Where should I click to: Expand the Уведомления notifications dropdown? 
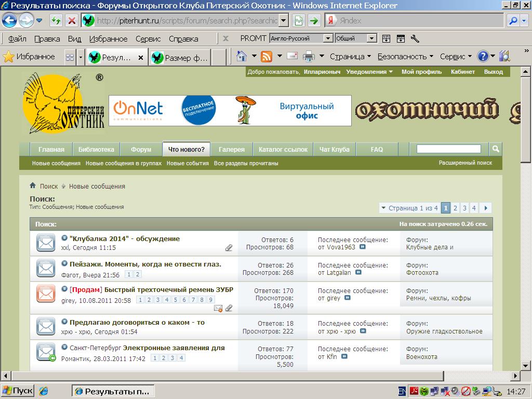pos(369,72)
